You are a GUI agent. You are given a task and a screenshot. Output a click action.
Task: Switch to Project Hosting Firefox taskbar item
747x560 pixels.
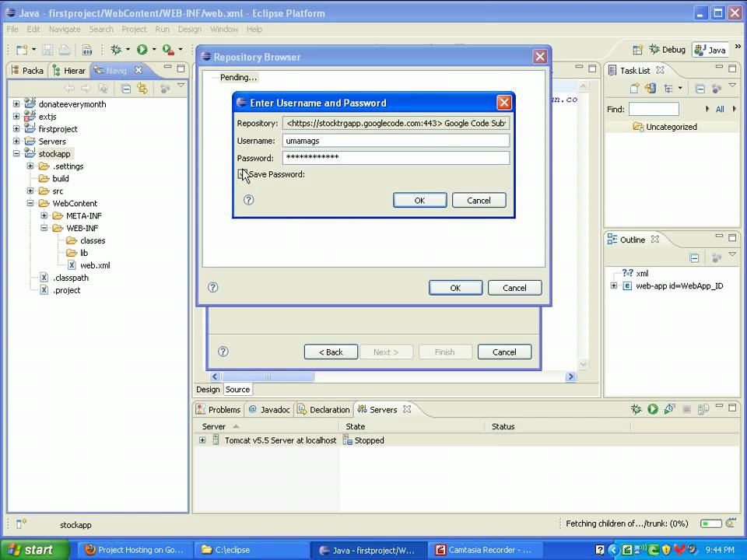pyautogui.click(x=135, y=550)
